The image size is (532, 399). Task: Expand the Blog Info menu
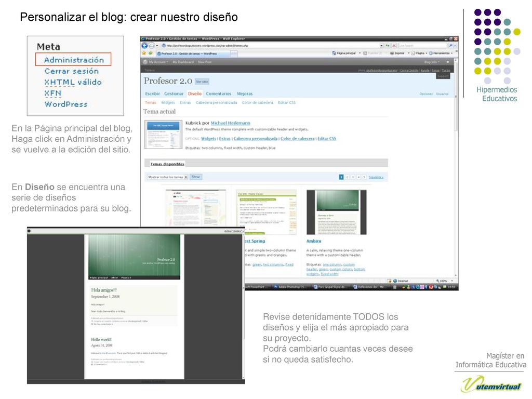432,62
